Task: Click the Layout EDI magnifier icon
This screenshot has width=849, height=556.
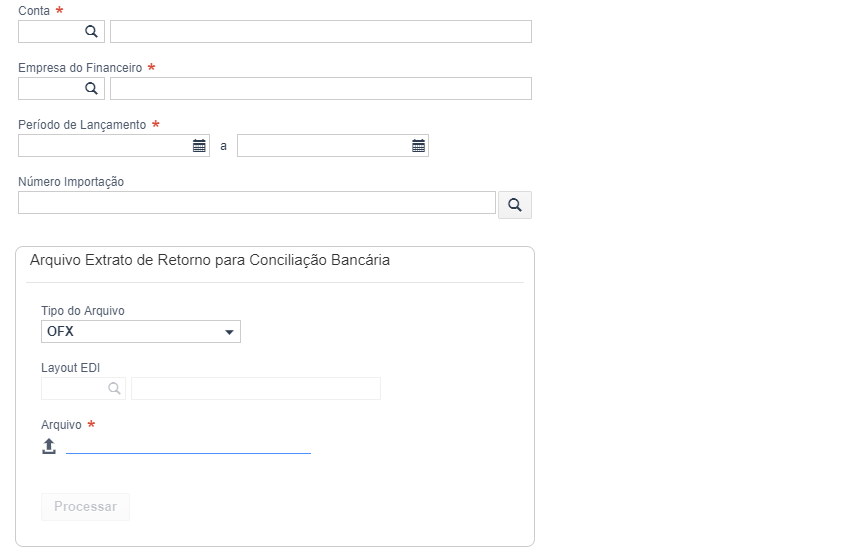Action: [114, 388]
